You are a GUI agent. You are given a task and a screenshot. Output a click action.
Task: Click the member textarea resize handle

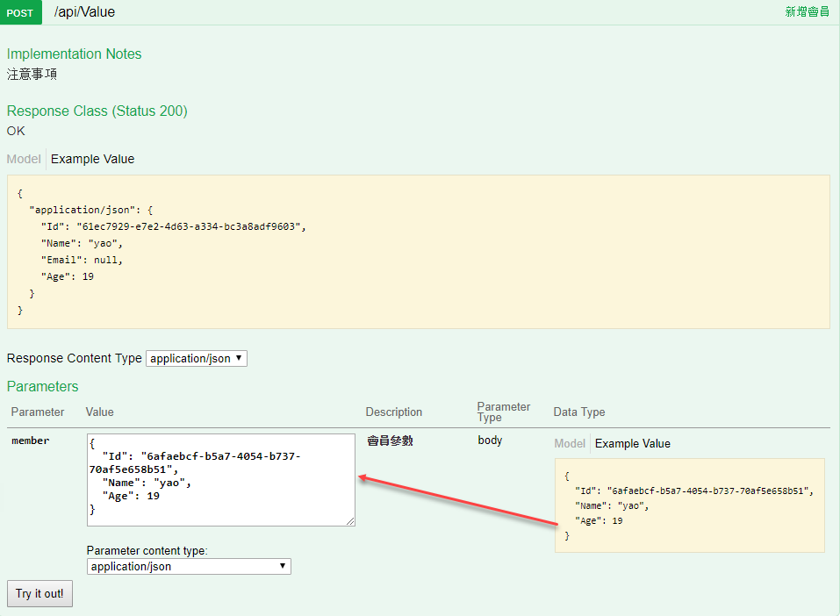(350, 521)
